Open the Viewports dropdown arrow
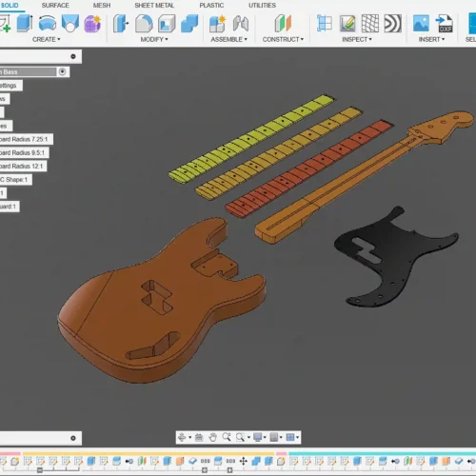Image resolution: width=476 pixels, height=476 pixels. [x=297, y=437]
